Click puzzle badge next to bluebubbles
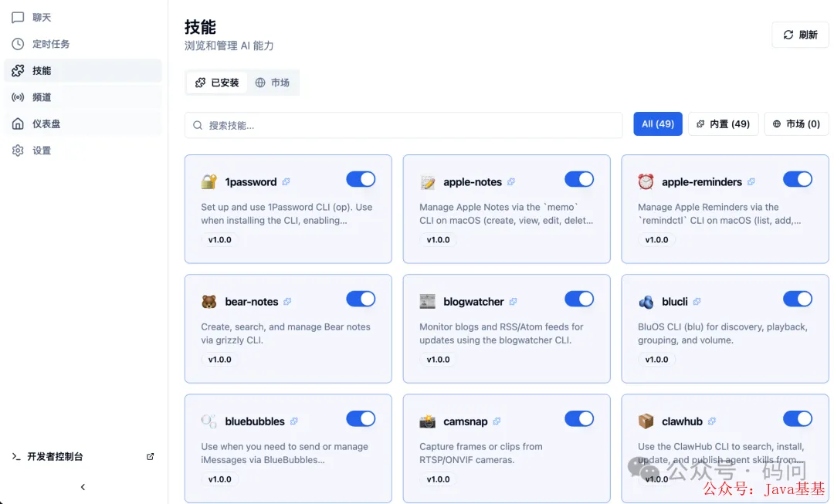 pos(293,421)
